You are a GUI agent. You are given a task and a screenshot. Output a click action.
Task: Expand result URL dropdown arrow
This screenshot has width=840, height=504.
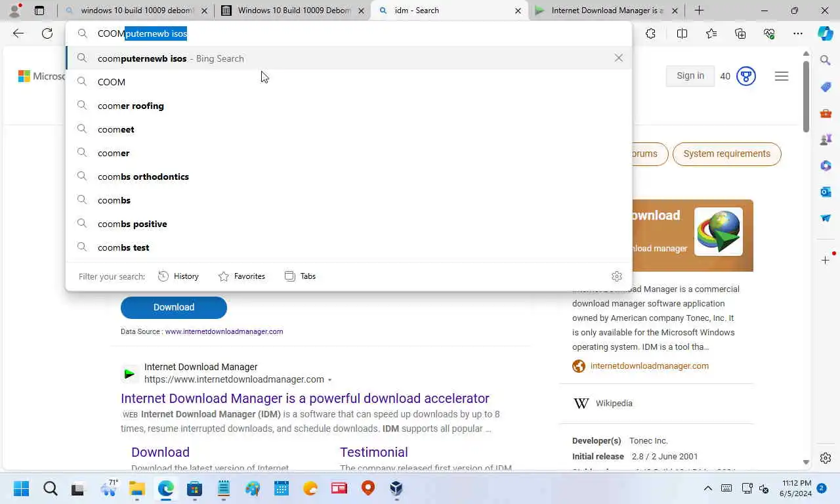pos(329,380)
